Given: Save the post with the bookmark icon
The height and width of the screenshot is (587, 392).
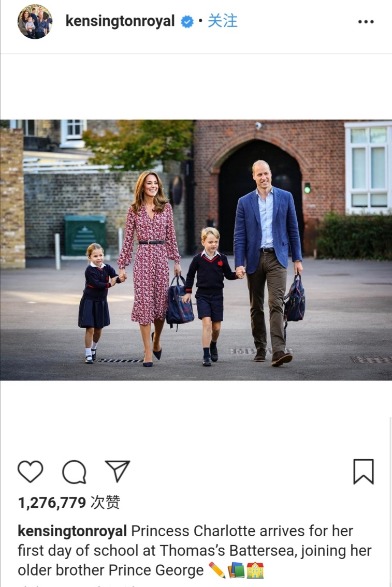Looking at the screenshot, I should click(364, 472).
